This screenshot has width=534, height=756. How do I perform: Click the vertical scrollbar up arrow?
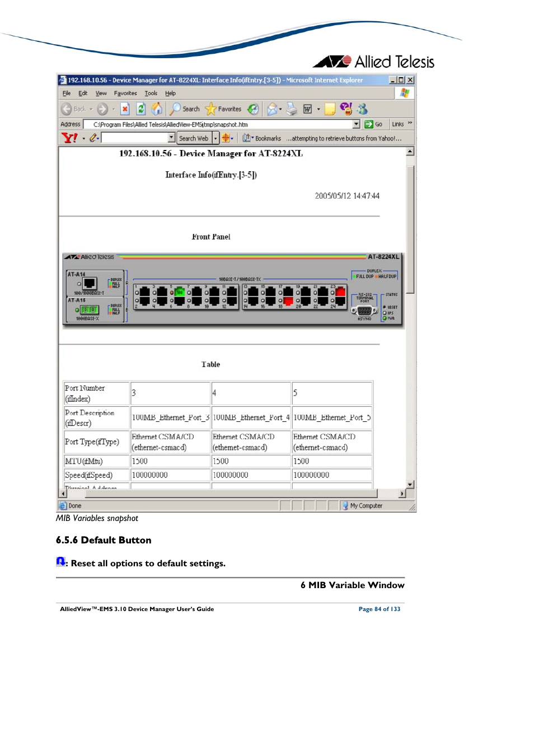[x=410, y=152]
